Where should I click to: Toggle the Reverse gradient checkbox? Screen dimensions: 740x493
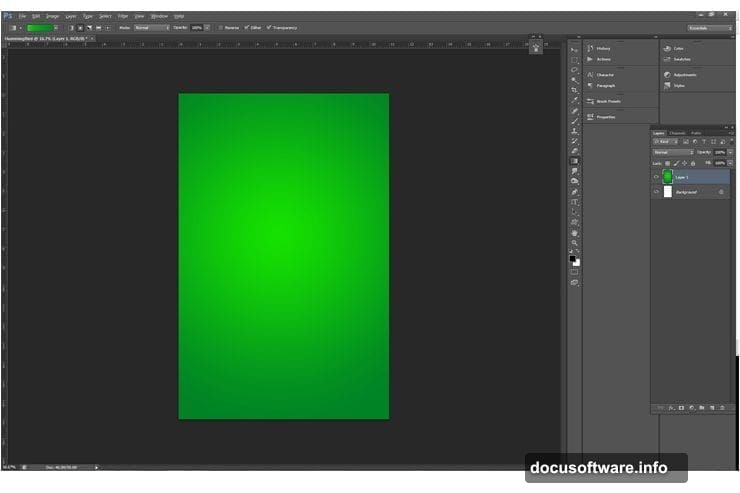pos(221,27)
